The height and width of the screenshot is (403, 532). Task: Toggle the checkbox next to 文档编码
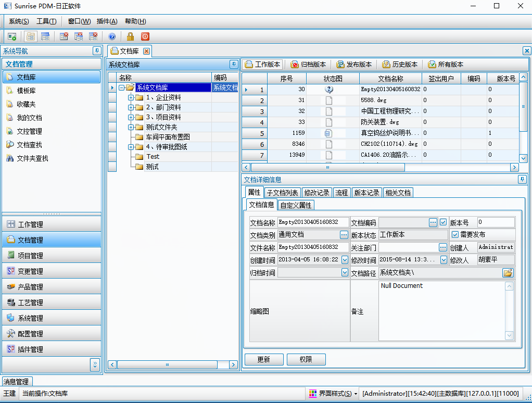443,222
